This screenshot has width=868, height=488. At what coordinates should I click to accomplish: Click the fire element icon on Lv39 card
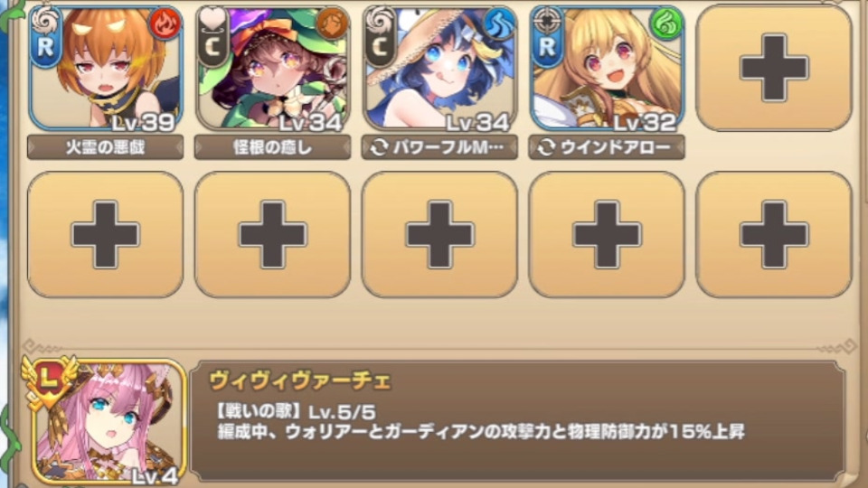(165, 24)
